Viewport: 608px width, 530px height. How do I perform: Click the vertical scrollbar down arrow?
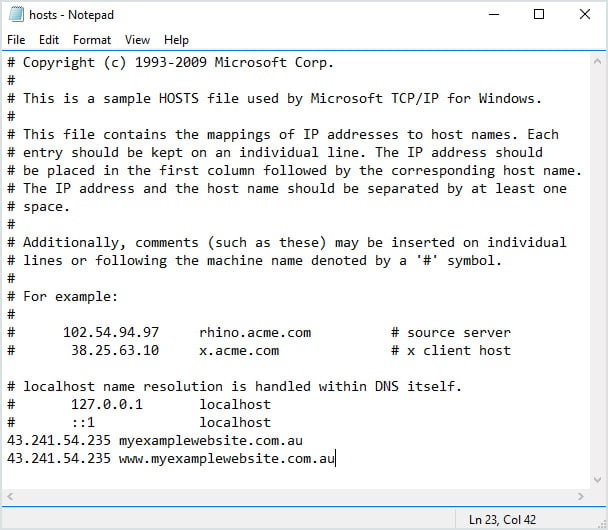pyautogui.click(x=597, y=481)
